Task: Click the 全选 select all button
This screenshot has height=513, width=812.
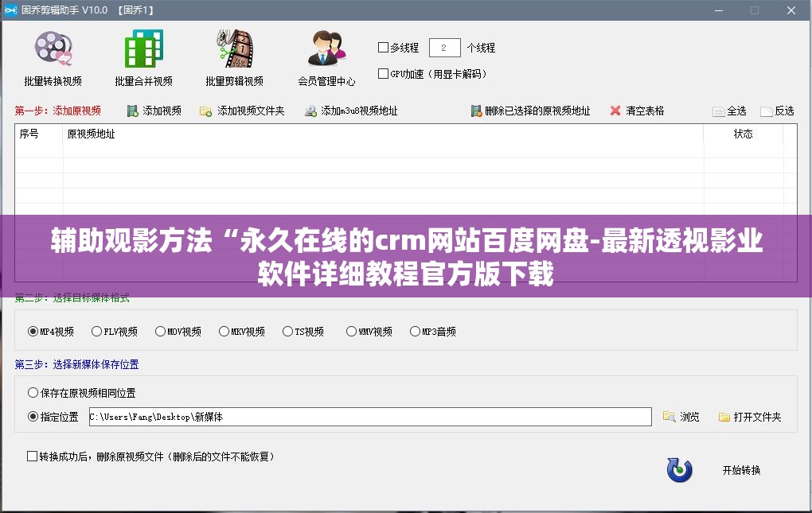Action: tap(729, 111)
